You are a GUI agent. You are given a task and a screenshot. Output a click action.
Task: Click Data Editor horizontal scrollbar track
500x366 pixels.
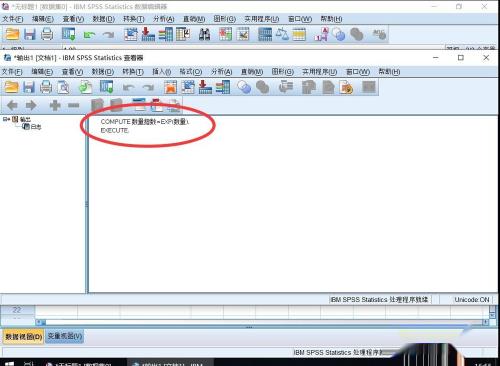coord(263,322)
